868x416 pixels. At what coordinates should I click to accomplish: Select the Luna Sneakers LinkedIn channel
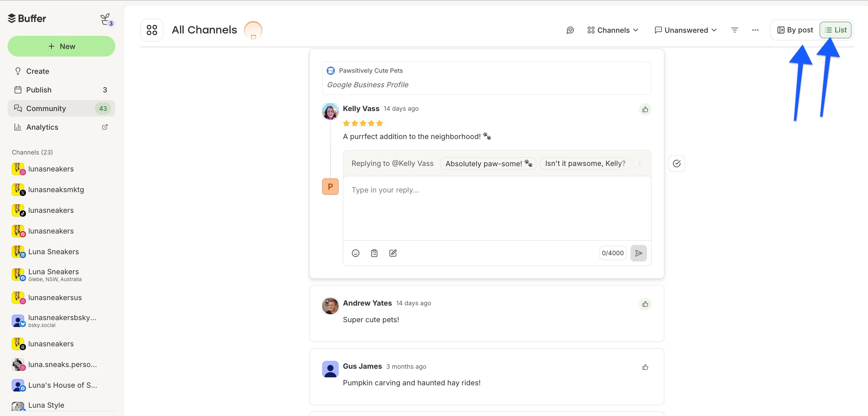pyautogui.click(x=61, y=252)
